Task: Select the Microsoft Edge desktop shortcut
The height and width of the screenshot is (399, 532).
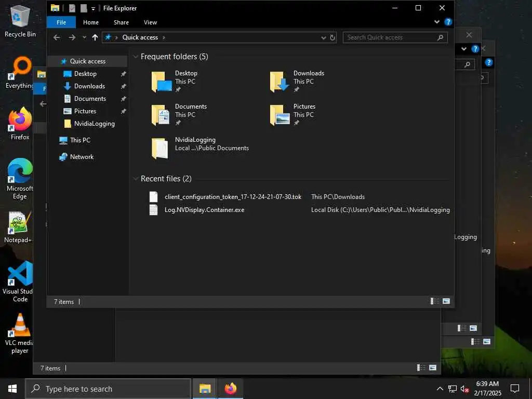Action: click(20, 179)
